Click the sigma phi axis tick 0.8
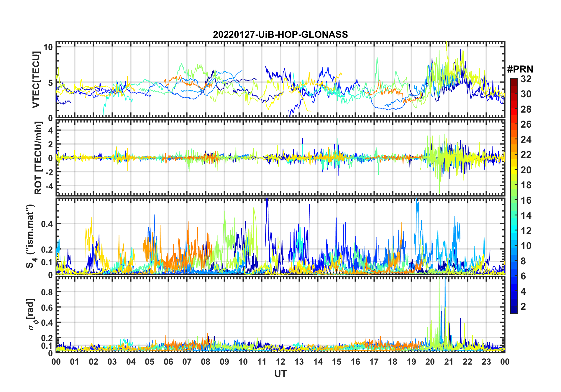Image resolution: width=561 pixels, height=392 pixels. (47, 292)
